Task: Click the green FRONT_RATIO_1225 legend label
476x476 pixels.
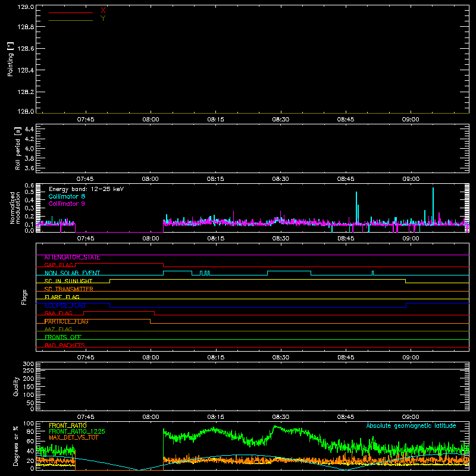Action: point(77,431)
